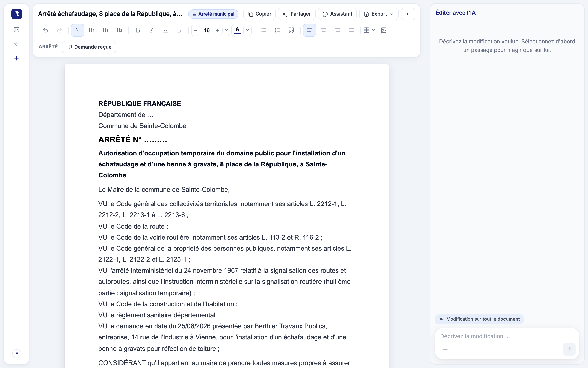Toggle underline formatting

[x=165, y=30]
